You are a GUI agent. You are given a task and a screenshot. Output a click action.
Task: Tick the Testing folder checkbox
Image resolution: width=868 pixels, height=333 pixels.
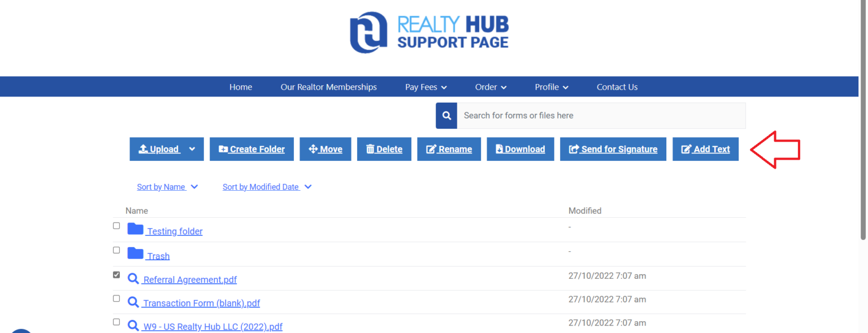[x=116, y=226]
